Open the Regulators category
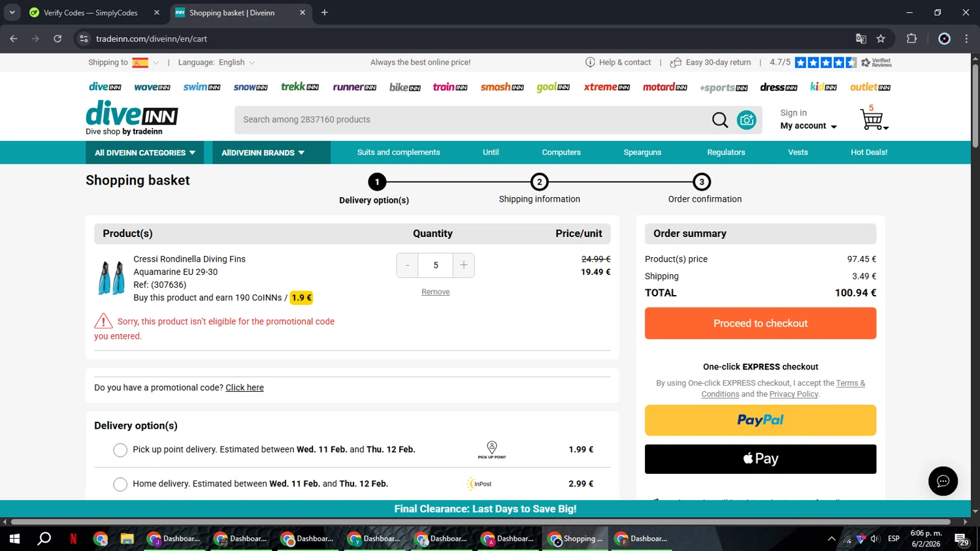Image resolution: width=980 pixels, height=551 pixels. (x=726, y=152)
